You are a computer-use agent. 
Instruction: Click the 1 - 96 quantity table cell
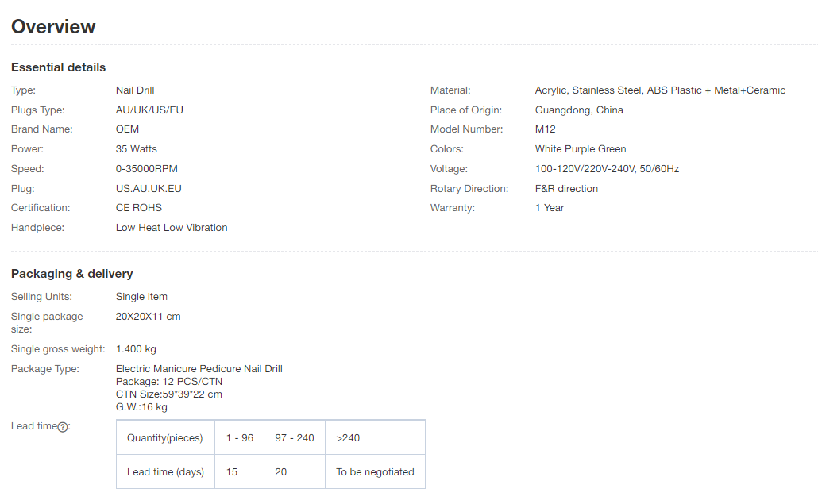(239, 438)
